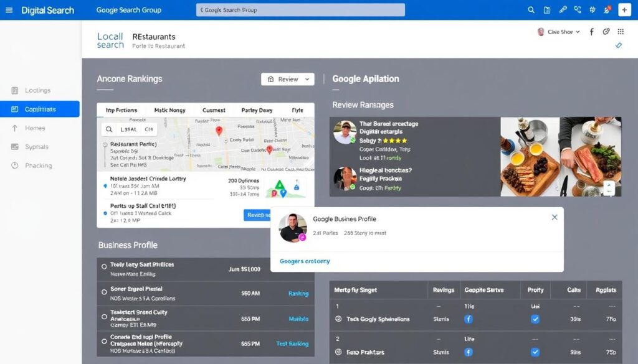Sort by the Revings column header
This screenshot has height=364, width=638.
click(x=444, y=290)
